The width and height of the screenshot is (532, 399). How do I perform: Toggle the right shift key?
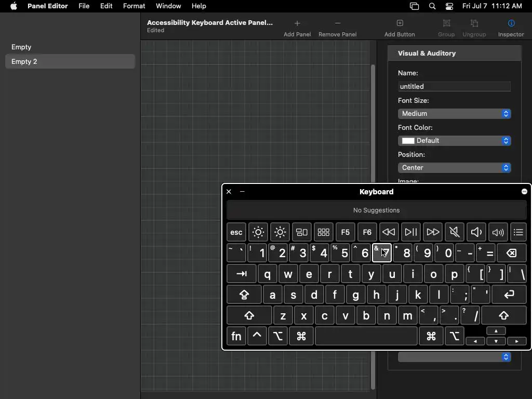(504, 315)
